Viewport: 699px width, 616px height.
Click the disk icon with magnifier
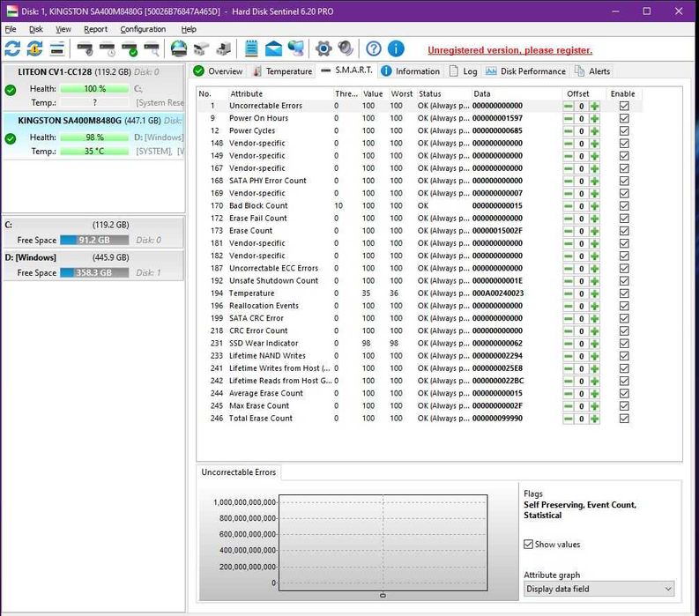[152, 48]
